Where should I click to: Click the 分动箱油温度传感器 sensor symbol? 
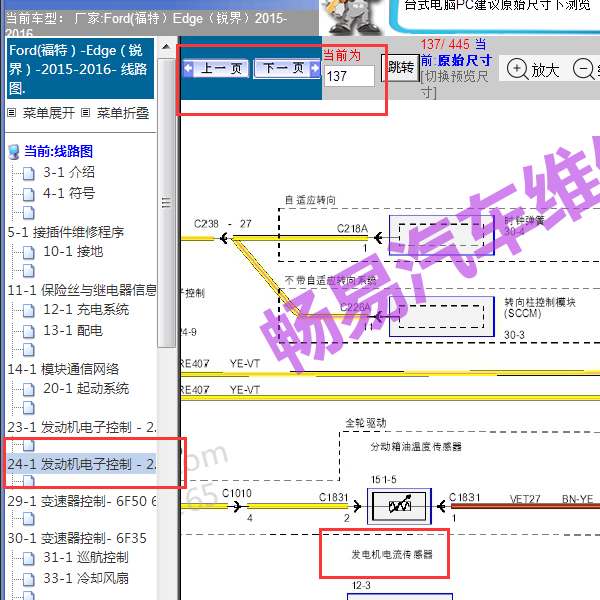(x=399, y=506)
